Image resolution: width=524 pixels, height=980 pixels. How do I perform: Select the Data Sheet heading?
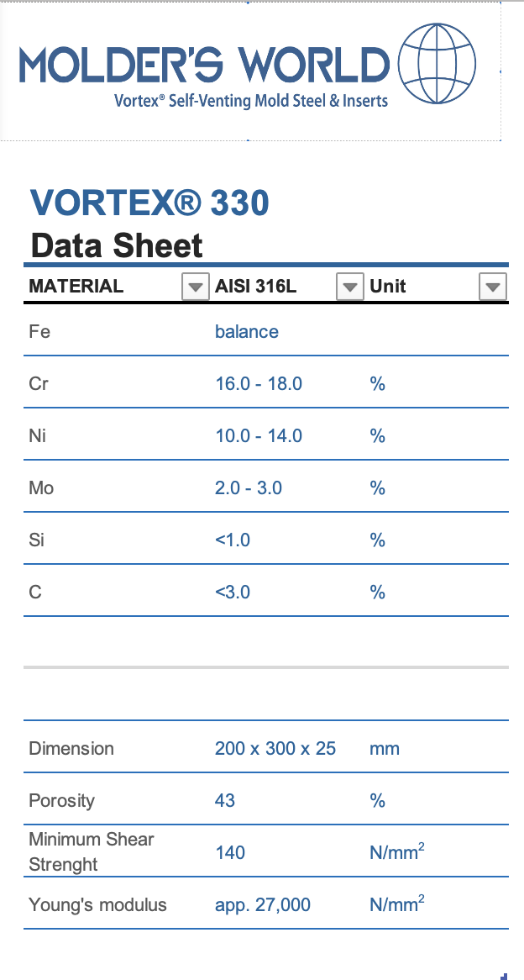[116, 245]
